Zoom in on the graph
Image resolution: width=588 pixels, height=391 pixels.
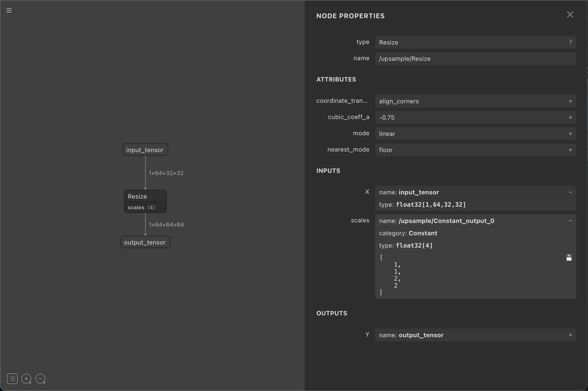pyautogui.click(x=26, y=379)
